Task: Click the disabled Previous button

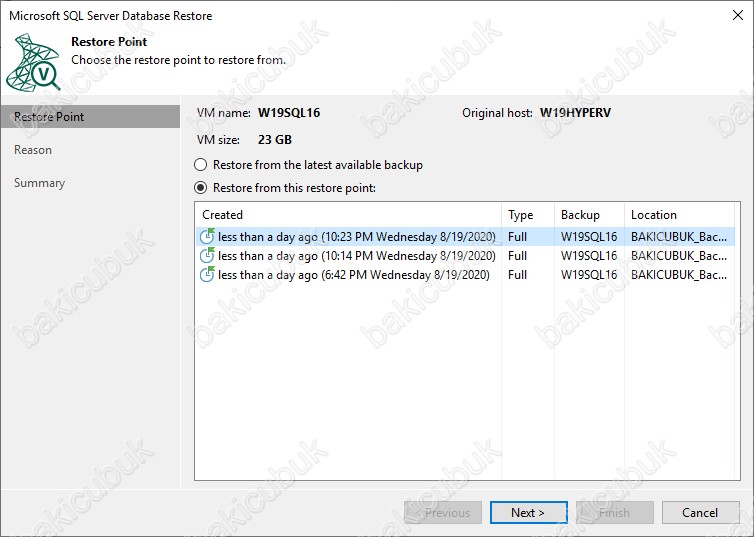Action: tap(443, 512)
